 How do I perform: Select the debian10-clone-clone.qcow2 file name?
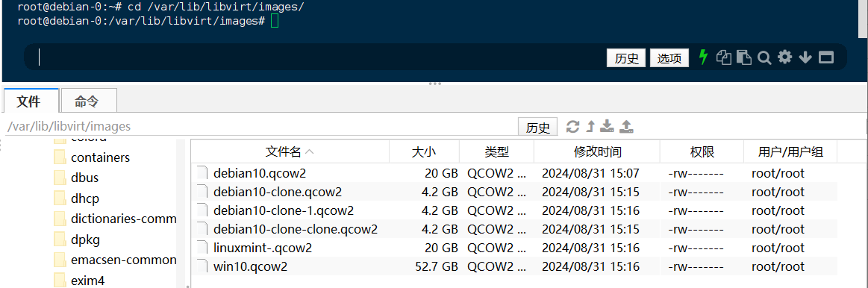(295, 229)
